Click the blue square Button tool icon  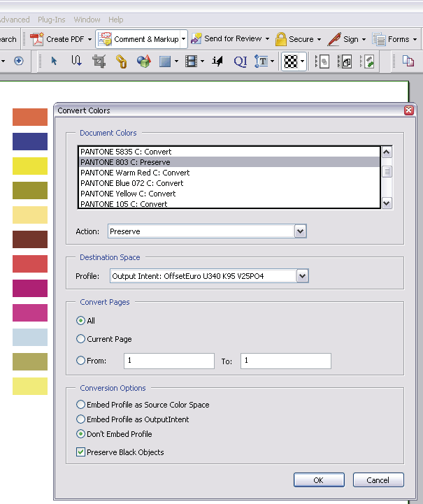(165, 62)
